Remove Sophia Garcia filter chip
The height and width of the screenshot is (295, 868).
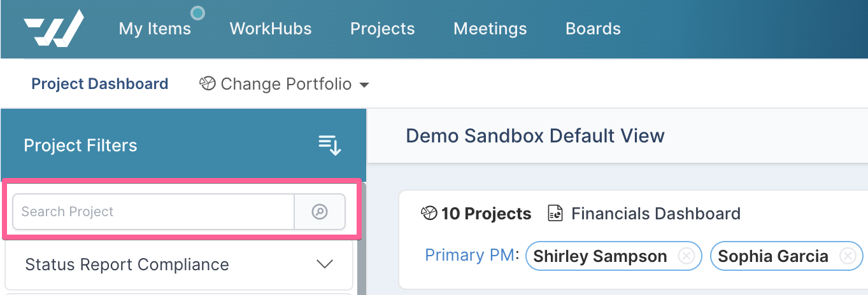[848, 256]
